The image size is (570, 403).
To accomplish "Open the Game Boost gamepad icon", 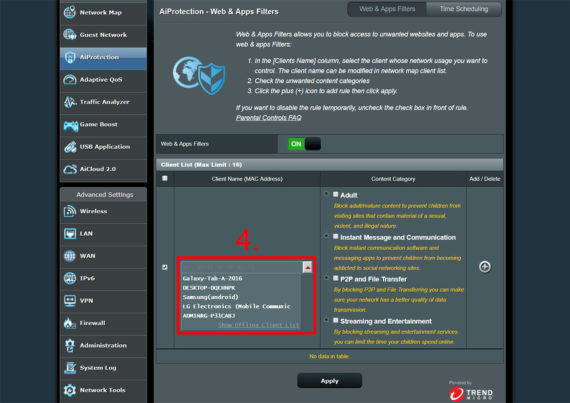I will (71, 126).
